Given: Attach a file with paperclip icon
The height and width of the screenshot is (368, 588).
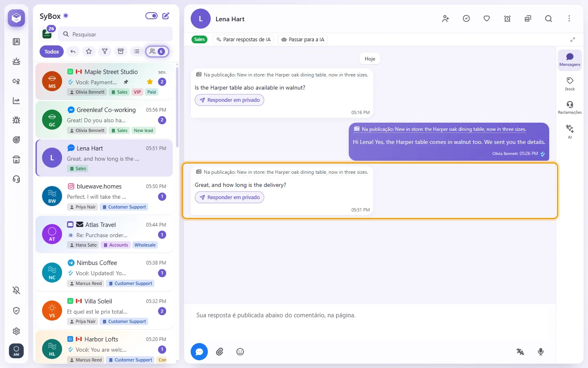Looking at the screenshot, I should [x=220, y=352].
